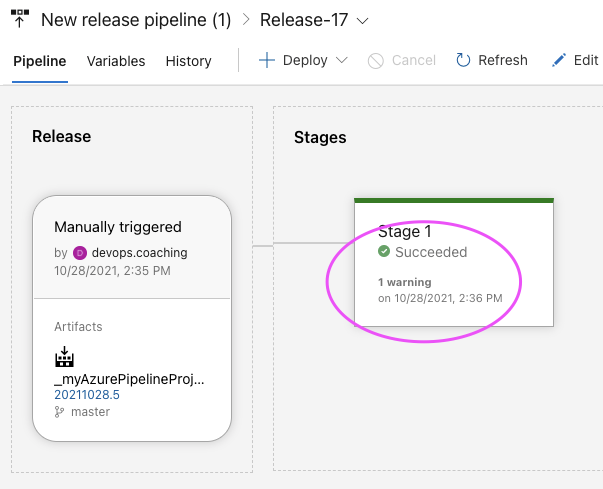Open the History tab
Screen dimensions: 603x489
tap(188, 61)
